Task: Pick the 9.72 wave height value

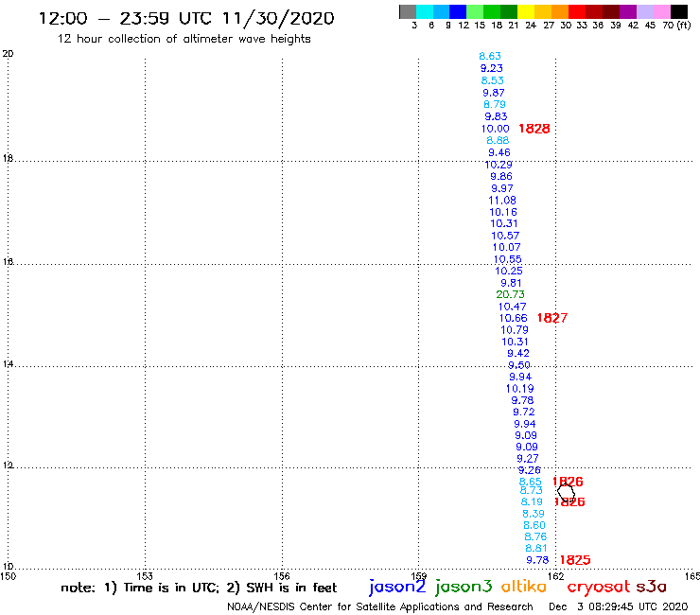Action: (524, 413)
